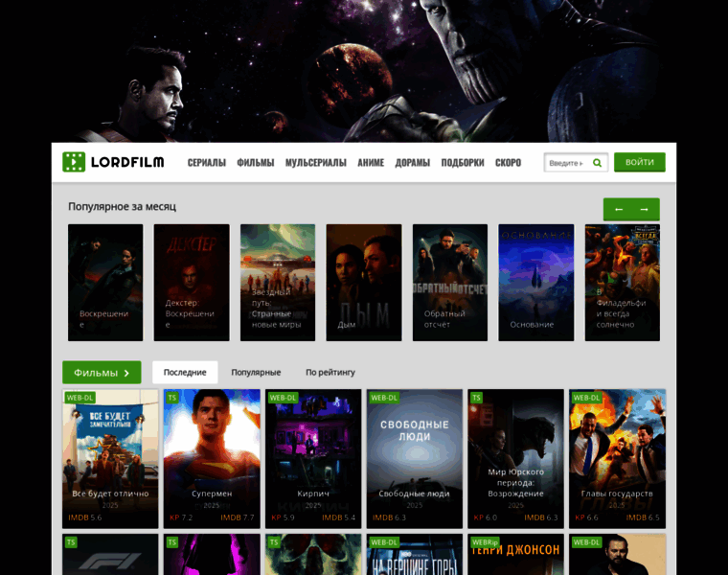Open Звездный путь: Странные новые миры poster
The image size is (728, 575).
[278, 283]
